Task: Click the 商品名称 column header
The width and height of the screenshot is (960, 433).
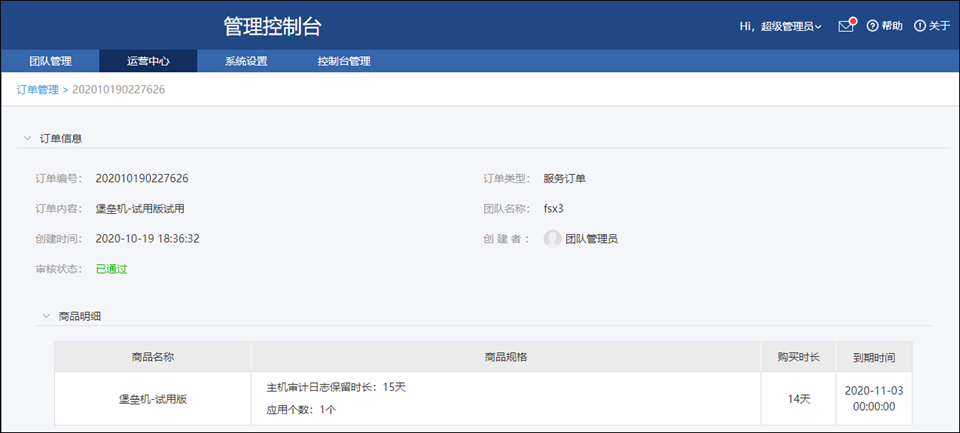Action: 153,357
